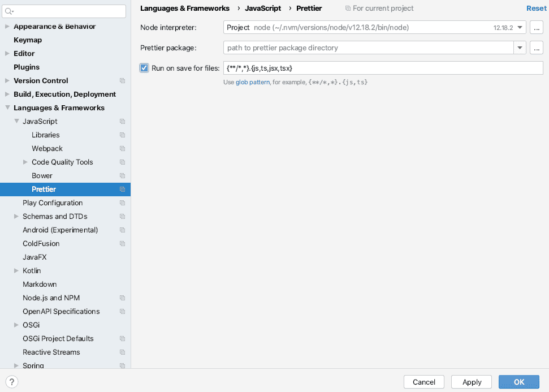Click project-level icon beside Code Quality Tools
This screenshot has height=392, width=549.
coord(122,162)
